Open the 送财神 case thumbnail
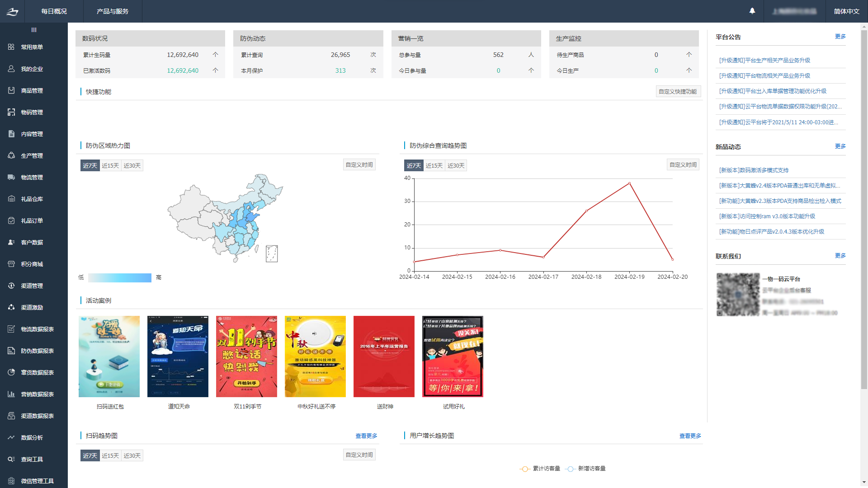Image resolution: width=868 pixels, height=488 pixels. [x=384, y=357]
